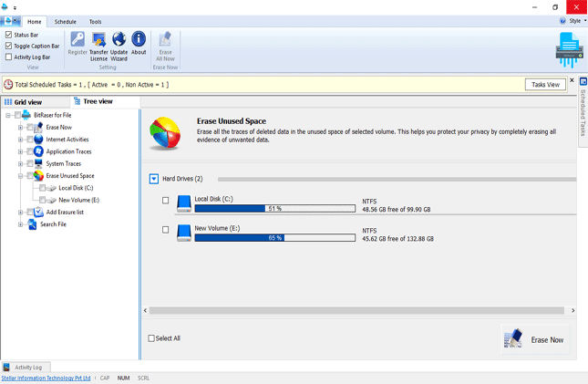Launch the Update Wizard globe icon
Image resolution: width=588 pixels, height=384 pixels.
[x=119, y=39]
